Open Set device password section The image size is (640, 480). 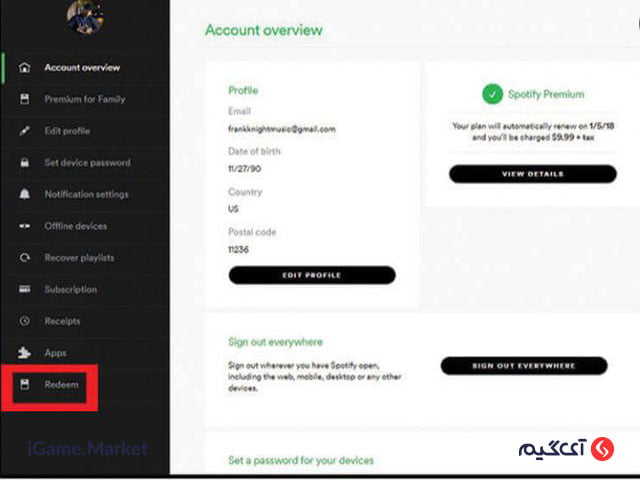[87, 162]
